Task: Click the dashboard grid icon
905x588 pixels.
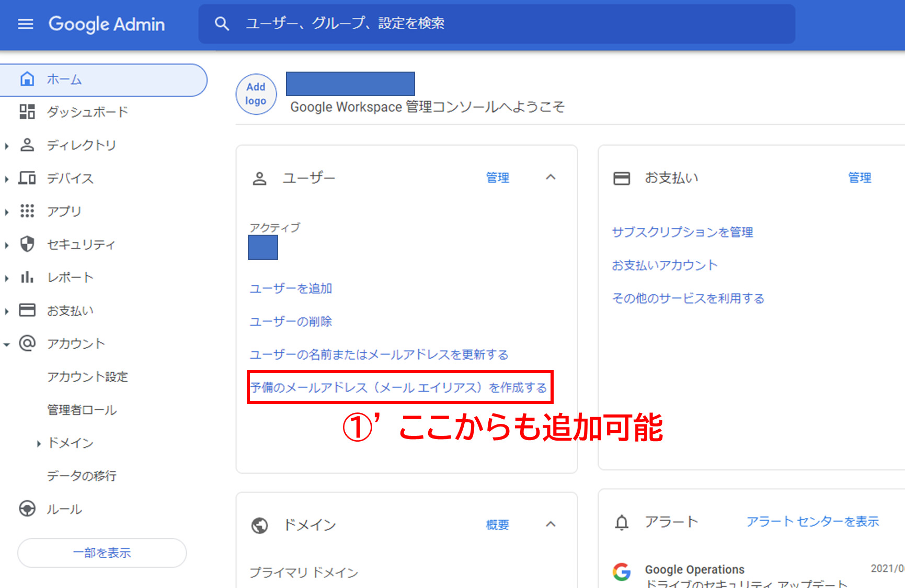Action: (27, 112)
